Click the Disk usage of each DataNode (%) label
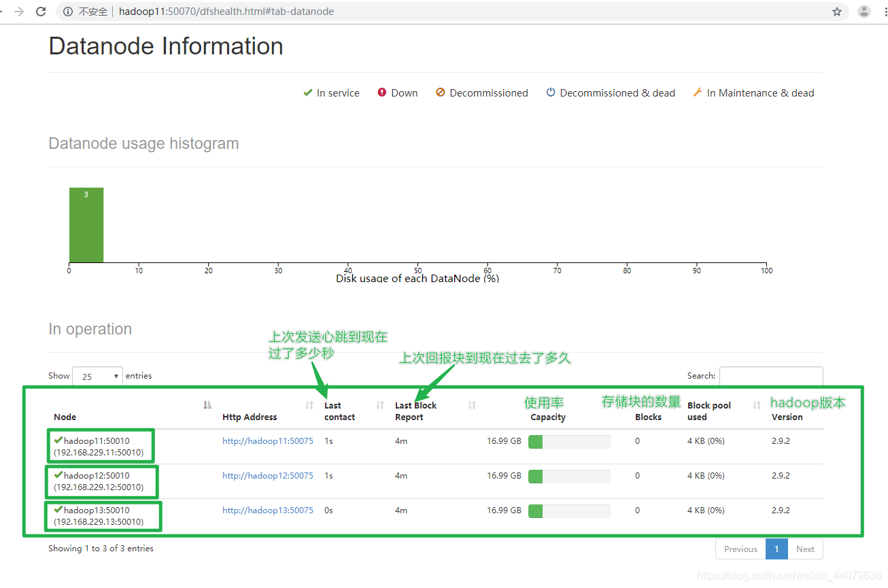This screenshot has height=588, width=888. click(x=417, y=278)
